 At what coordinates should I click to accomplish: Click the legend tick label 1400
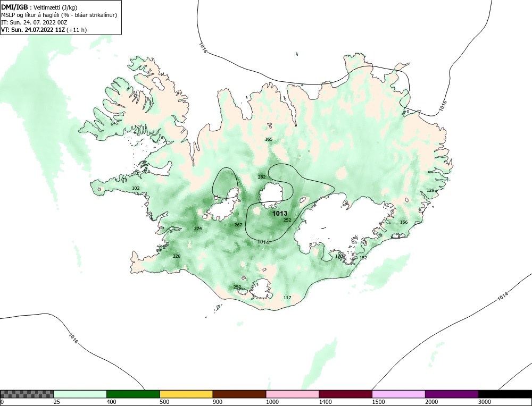tap(325, 402)
